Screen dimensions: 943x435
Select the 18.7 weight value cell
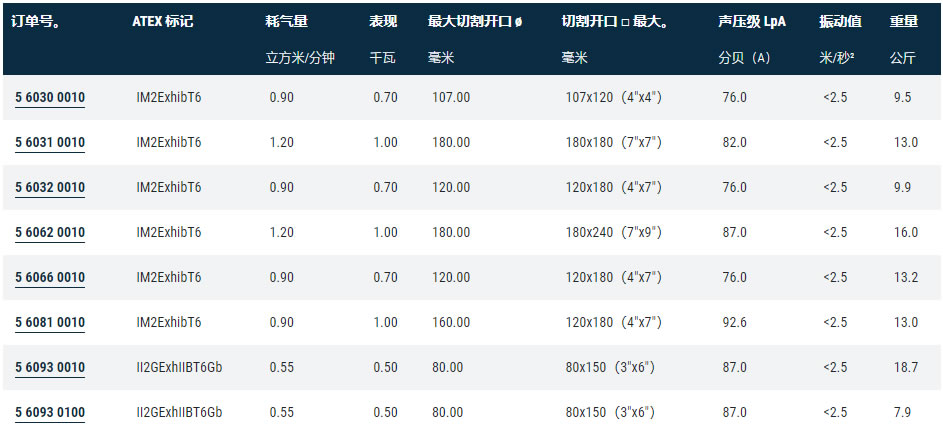[x=905, y=368]
